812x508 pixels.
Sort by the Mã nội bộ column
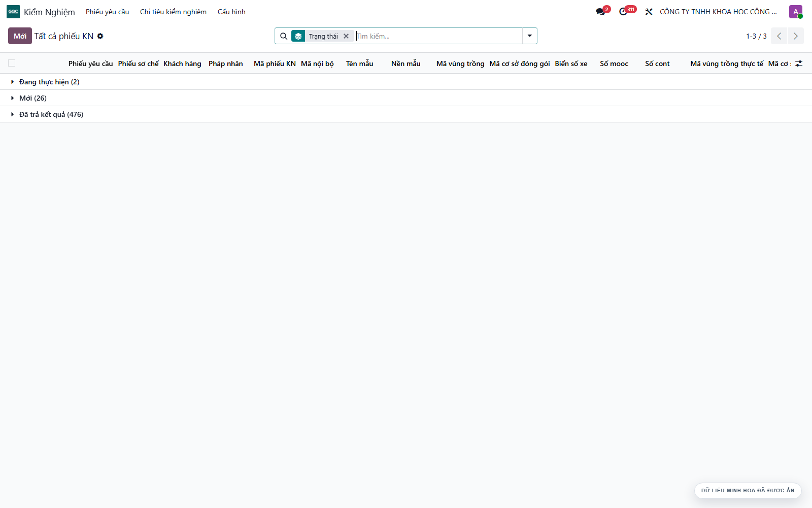coord(317,63)
